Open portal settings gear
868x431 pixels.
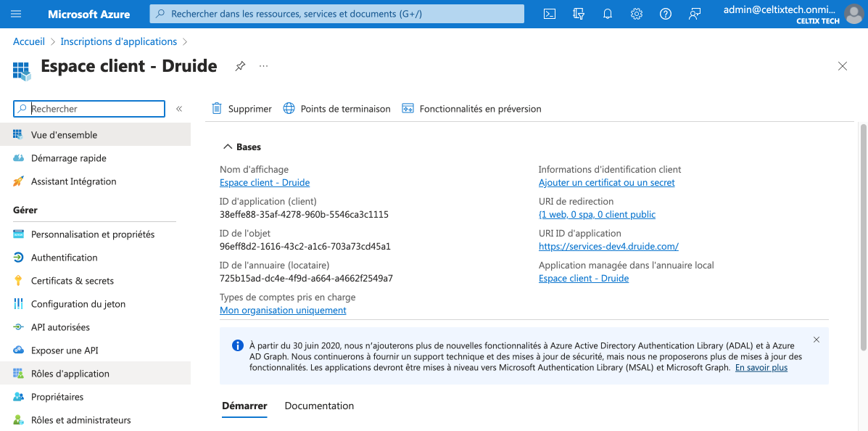(637, 14)
